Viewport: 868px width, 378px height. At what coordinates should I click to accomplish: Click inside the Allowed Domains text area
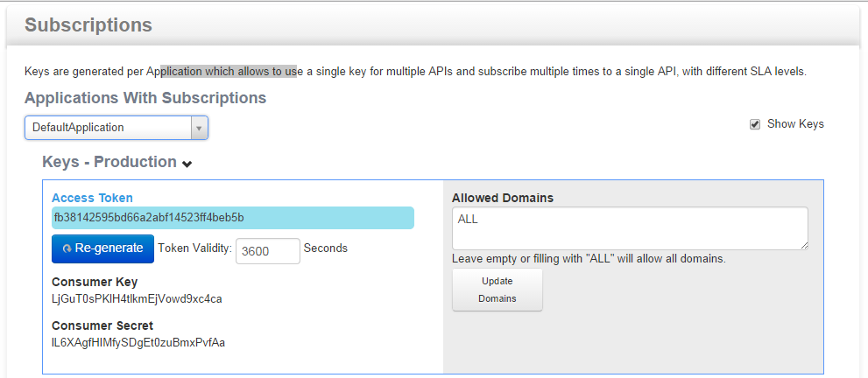pyautogui.click(x=629, y=227)
